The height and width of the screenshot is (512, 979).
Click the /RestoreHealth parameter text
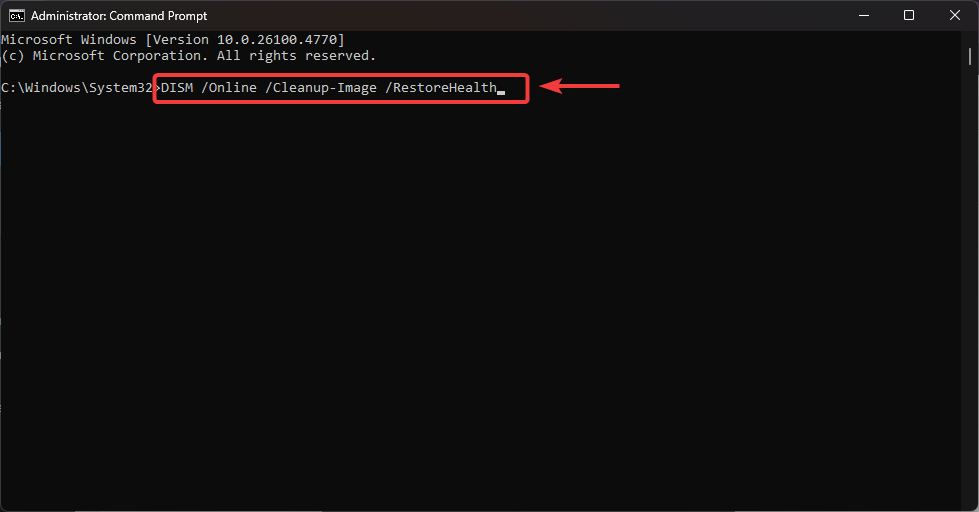[x=441, y=88]
